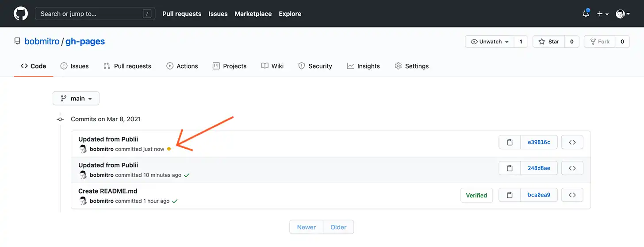This screenshot has width=644, height=247.
Task: Toggle Unwatch for this repository
Action: click(489, 42)
